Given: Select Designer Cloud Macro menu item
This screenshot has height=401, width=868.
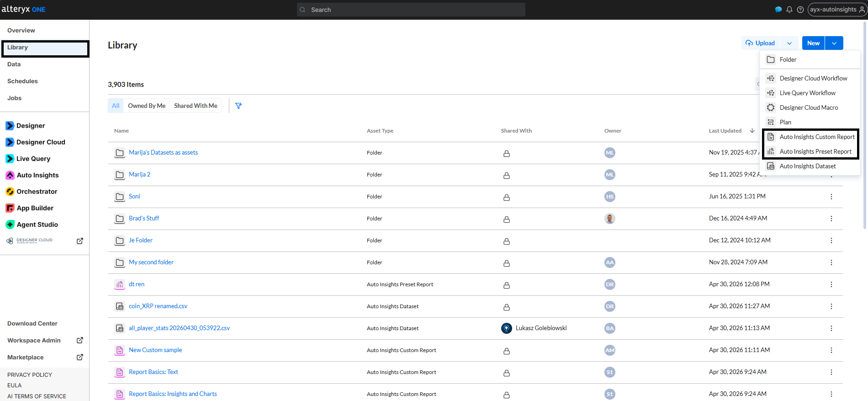Looking at the screenshot, I should [810, 107].
